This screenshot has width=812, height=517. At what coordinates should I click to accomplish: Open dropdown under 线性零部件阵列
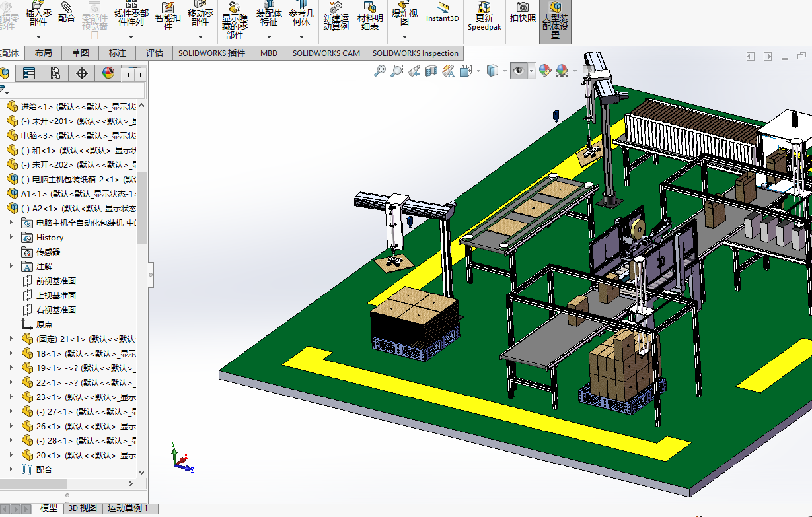[x=131, y=37]
